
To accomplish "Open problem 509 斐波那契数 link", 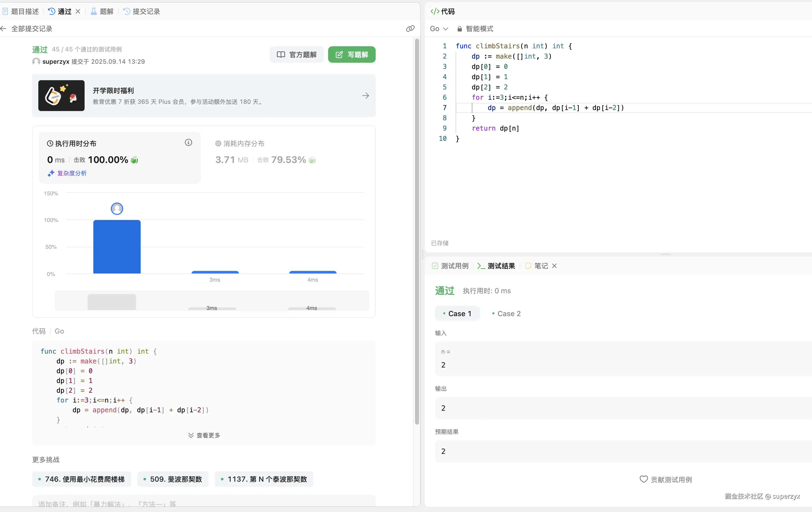I will [x=173, y=479].
